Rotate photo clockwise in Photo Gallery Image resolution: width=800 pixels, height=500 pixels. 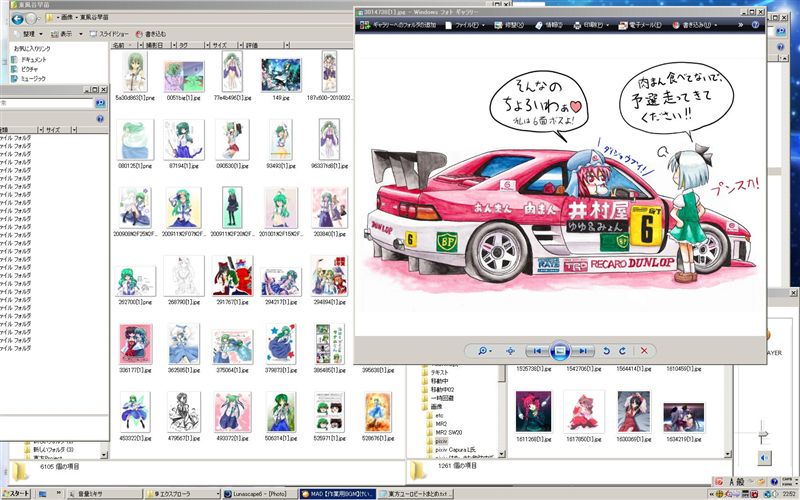pyautogui.click(x=622, y=351)
